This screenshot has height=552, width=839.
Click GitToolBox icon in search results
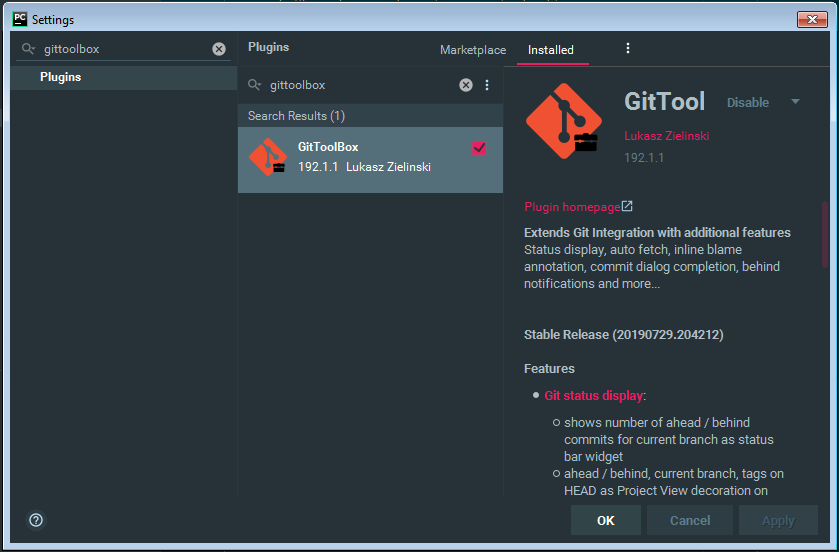tap(268, 157)
